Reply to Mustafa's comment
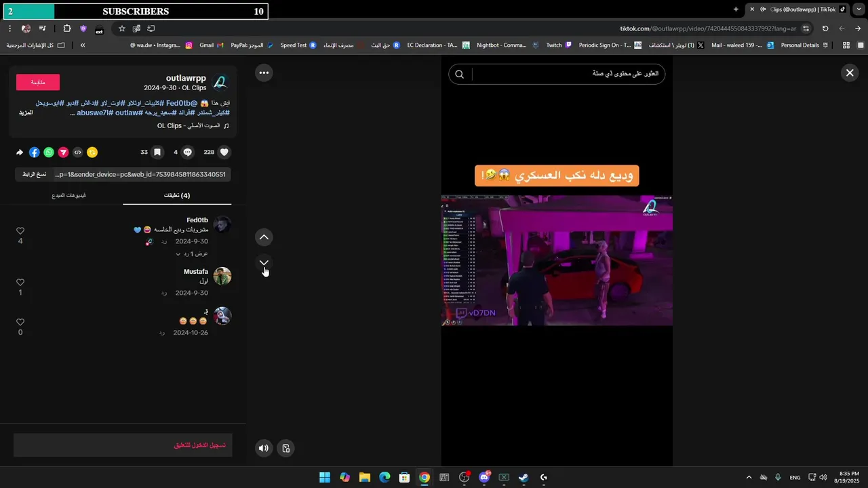868x488 pixels. pyautogui.click(x=163, y=293)
